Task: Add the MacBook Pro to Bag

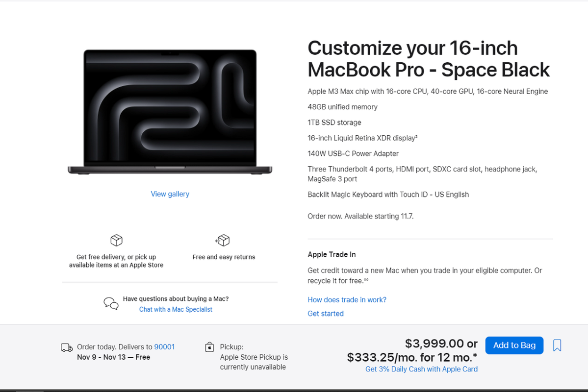Action: pos(514,345)
